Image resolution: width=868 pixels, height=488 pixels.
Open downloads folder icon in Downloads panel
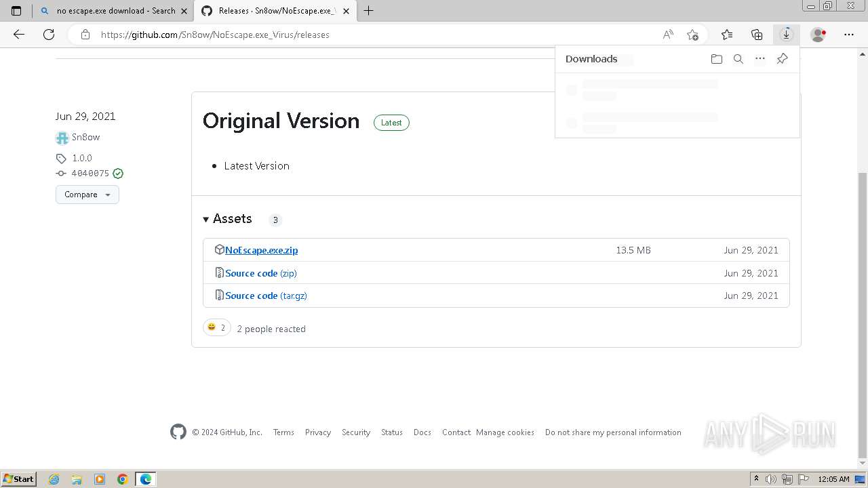click(x=717, y=59)
